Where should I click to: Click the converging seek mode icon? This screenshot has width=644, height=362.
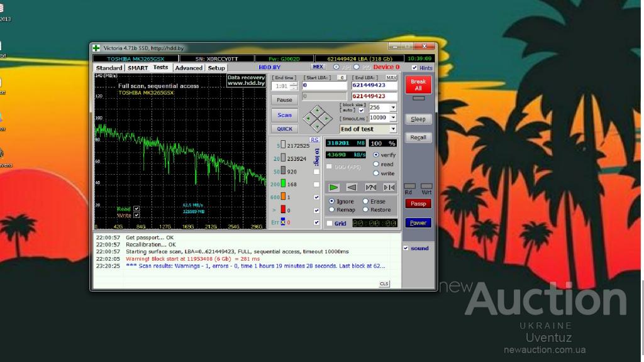(x=389, y=187)
